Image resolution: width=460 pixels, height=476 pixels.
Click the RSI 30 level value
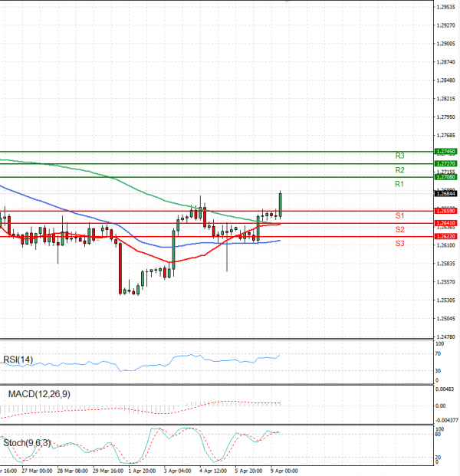tap(438, 371)
